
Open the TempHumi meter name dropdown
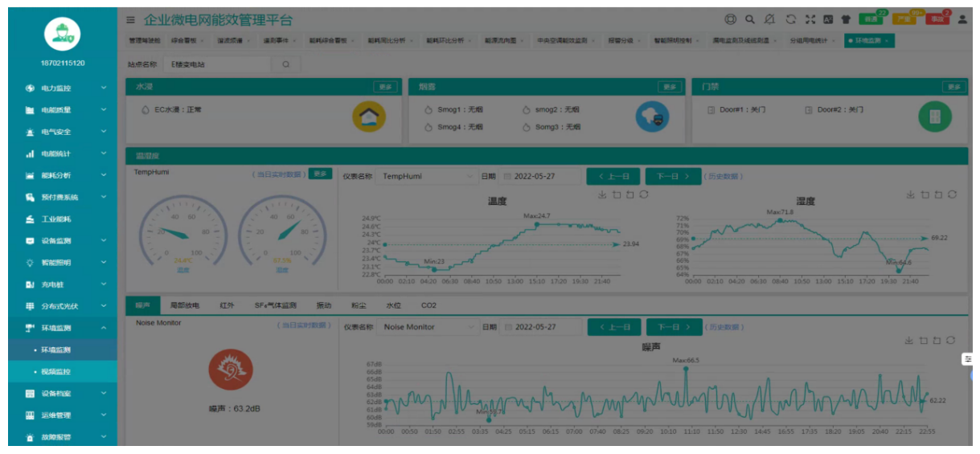coord(426,176)
